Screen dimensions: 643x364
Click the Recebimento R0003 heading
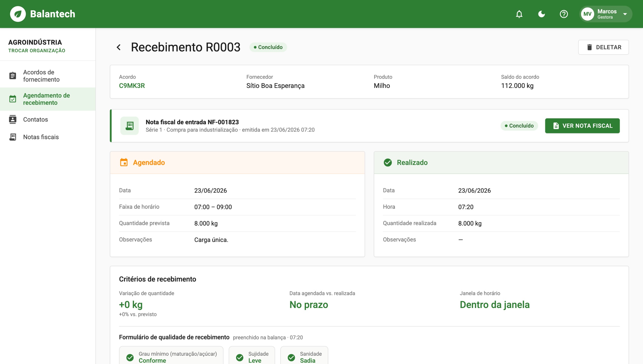tap(186, 47)
